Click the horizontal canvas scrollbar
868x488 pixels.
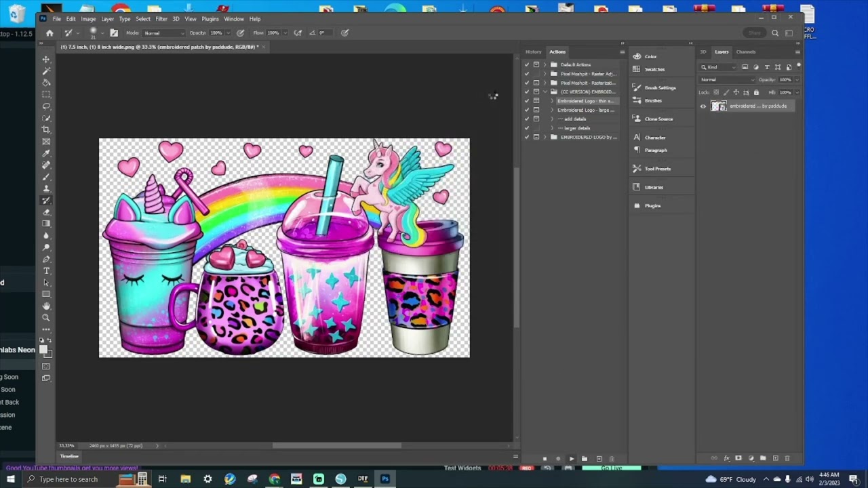pyautogui.click(x=337, y=445)
